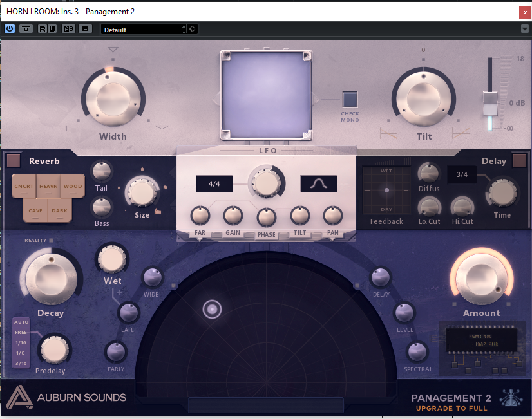Toggle the plugin bypass power button
The height and width of the screenshot is (419, 532).
[10, 29]
